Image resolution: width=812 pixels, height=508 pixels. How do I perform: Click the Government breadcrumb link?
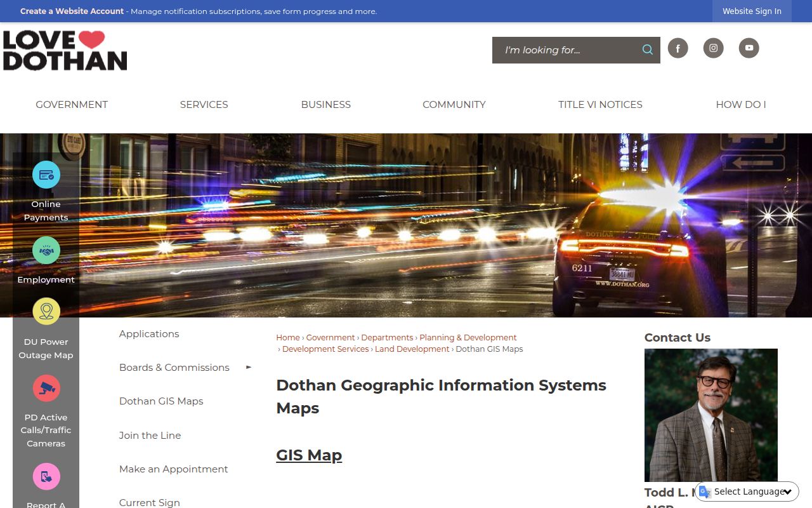pyautogui.click(x=331, y=338)
